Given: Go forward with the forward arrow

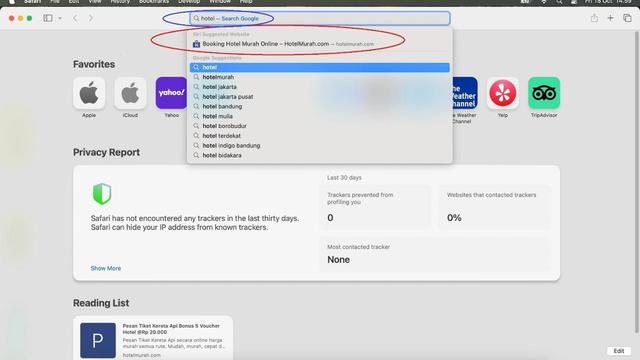Looking at the screenshot, I should 91,18.
